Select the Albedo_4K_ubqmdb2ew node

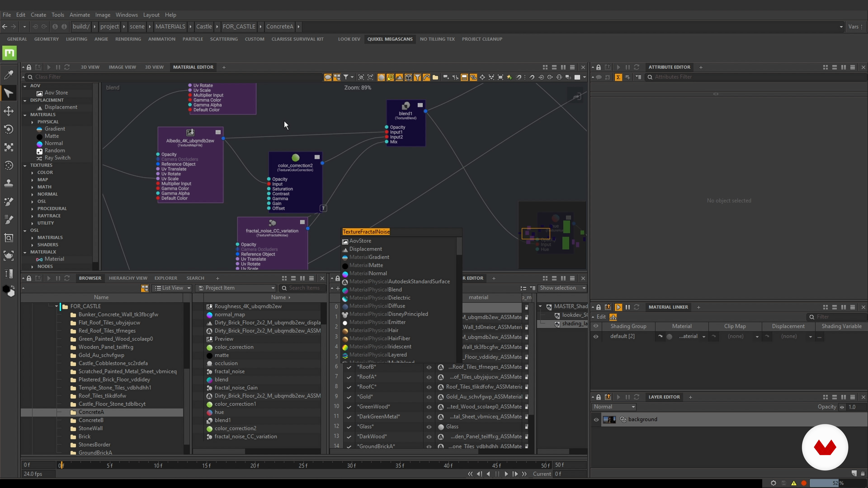190,165
